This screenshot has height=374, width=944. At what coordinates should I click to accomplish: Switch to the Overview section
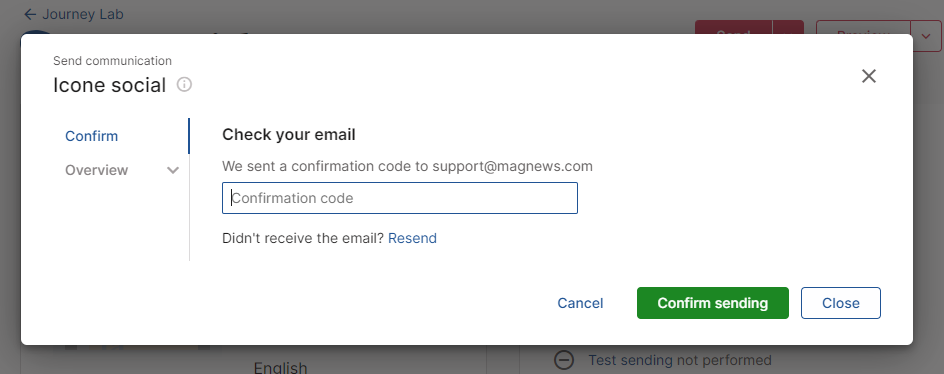click(x=96, y=170)
